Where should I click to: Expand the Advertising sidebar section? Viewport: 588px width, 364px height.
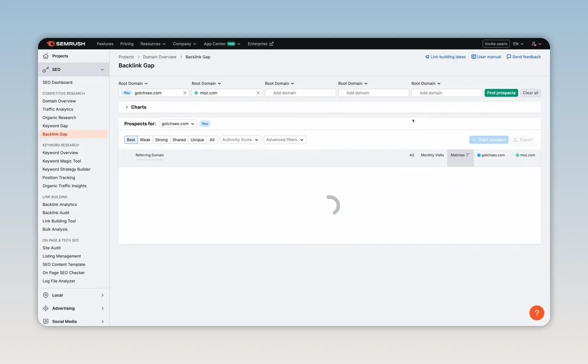(x=102, y=308)
